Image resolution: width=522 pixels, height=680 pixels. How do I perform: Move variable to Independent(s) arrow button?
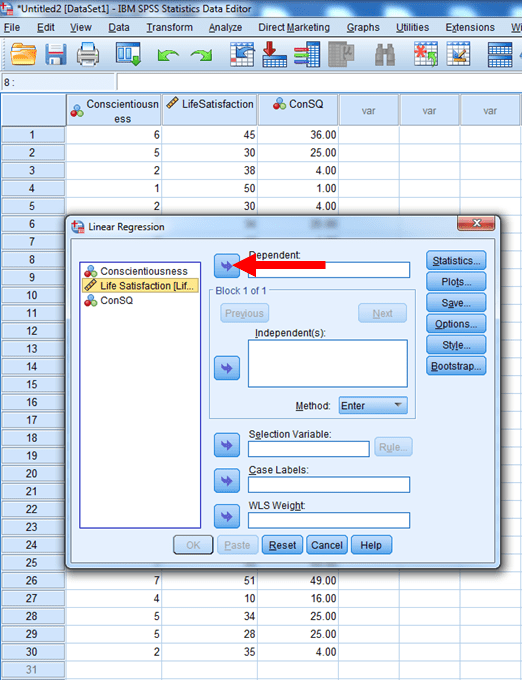(227, 368)
